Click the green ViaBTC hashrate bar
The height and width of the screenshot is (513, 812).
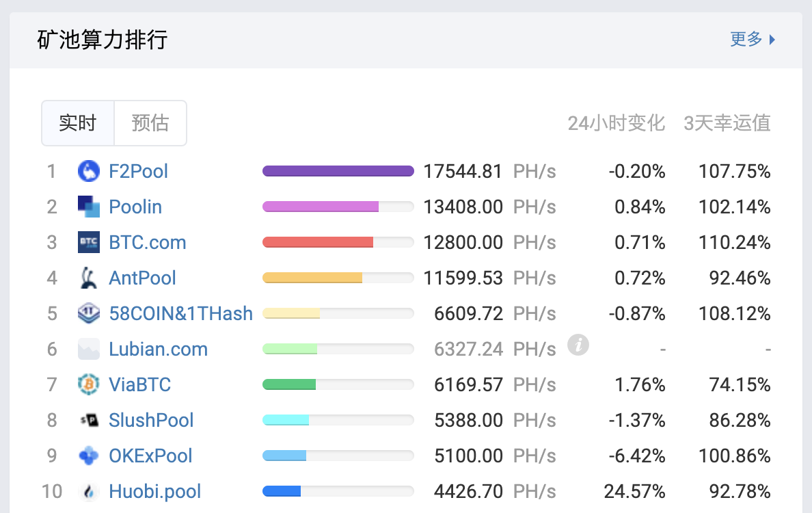(289, 384)
